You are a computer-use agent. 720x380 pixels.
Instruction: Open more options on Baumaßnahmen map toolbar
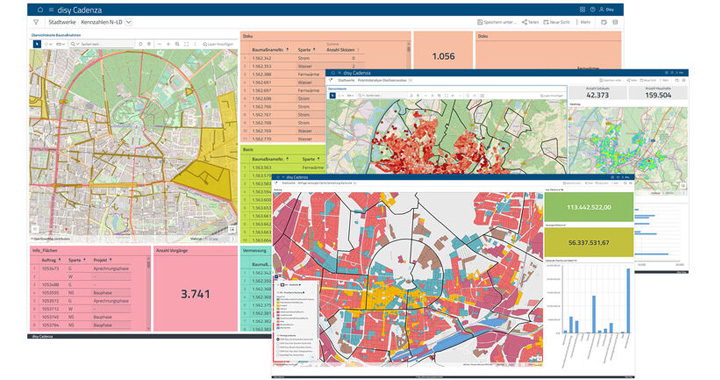(x=195, y=44)
